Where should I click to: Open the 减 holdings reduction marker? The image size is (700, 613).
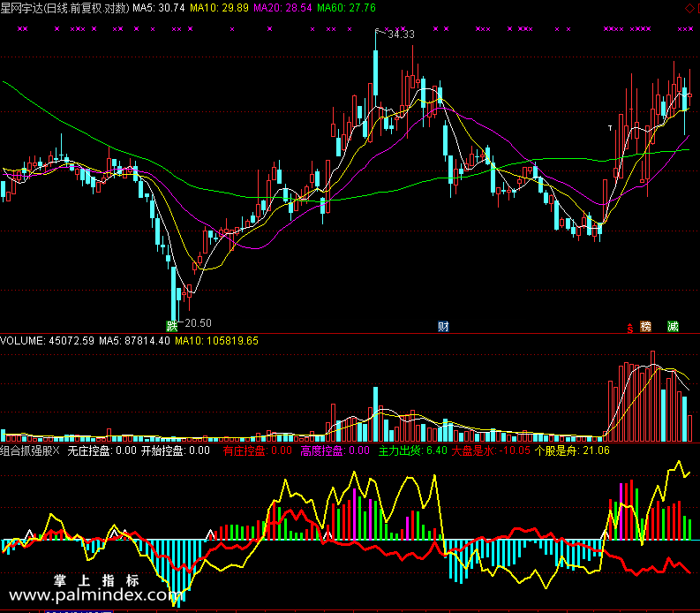point(673,326)
